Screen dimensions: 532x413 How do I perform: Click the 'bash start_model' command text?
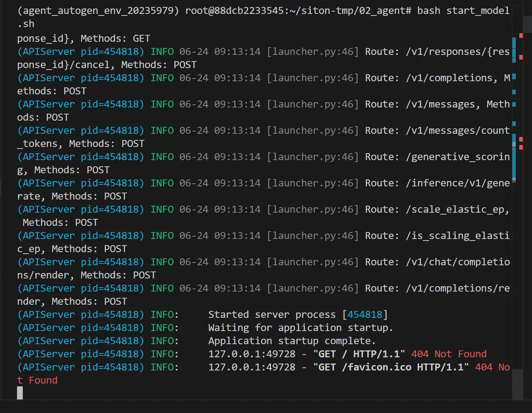coord(463,10)
